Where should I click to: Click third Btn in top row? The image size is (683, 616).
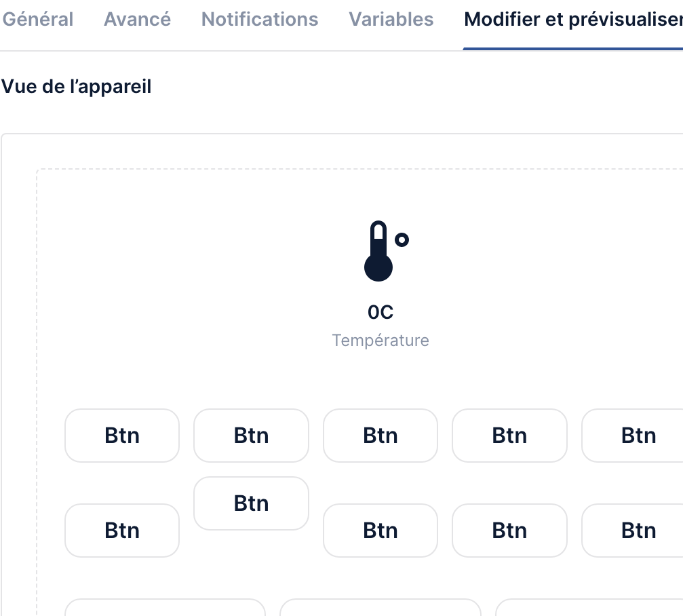(x=380, y=436)
